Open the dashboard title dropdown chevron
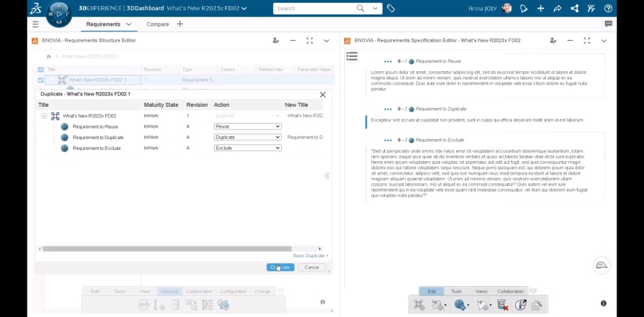Image resolution: width=644 pixels, height=317 pixels. 244,8
